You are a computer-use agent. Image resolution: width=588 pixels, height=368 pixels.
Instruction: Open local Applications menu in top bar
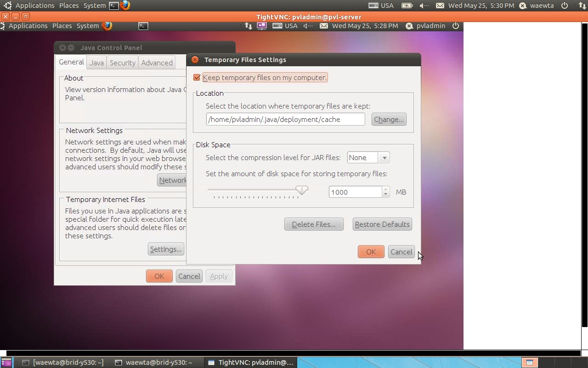tap(35, 6)
